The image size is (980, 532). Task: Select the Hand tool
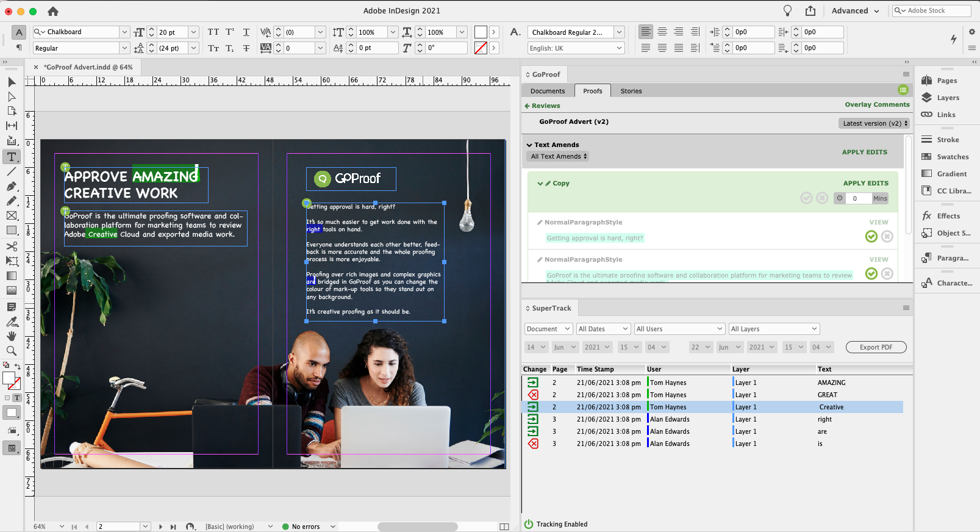12,336
